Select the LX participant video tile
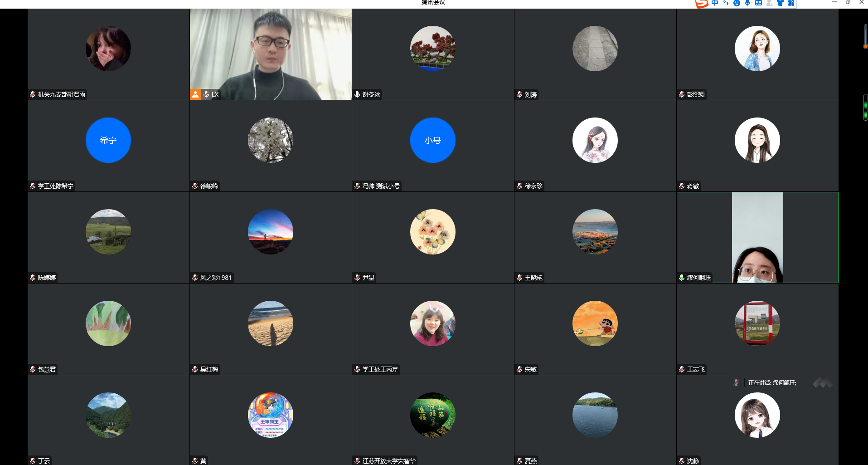This screenshot has width=868, height=465. 271,54
